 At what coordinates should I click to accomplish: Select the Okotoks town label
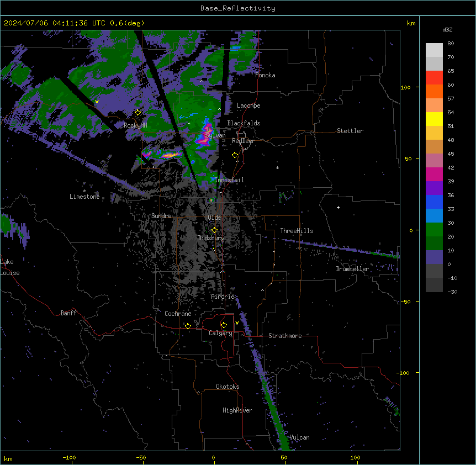(x=228, y=387)
